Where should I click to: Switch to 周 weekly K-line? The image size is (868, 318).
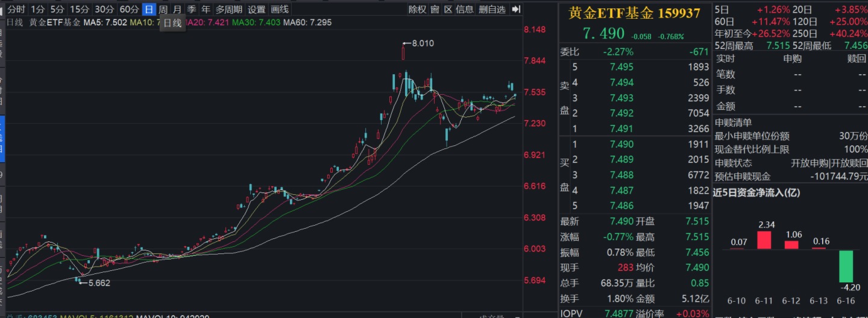[x=163, y=9]
